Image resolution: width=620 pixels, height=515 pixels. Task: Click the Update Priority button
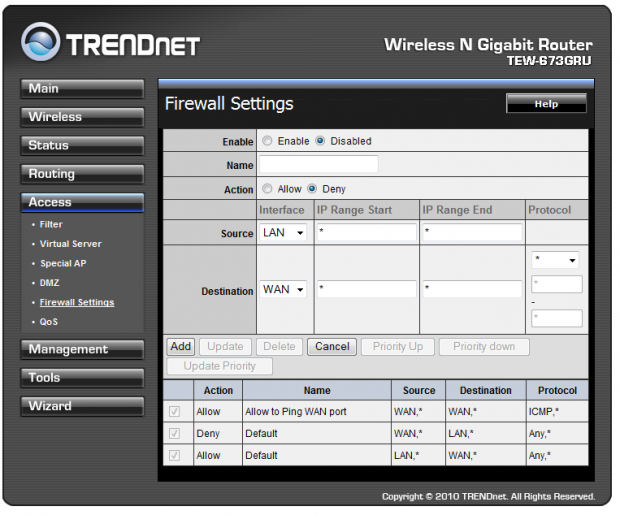pyautogui.click(x=219, y=366)
